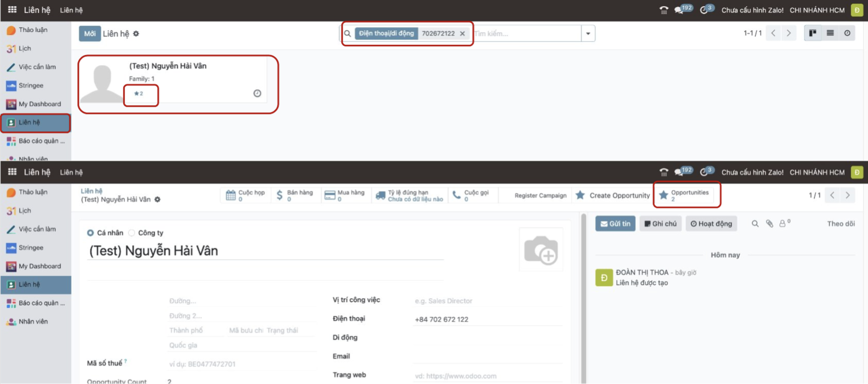
Task: Click the activity clock on the Nguyễn Hải Vân card
Action: coord(257,93)
